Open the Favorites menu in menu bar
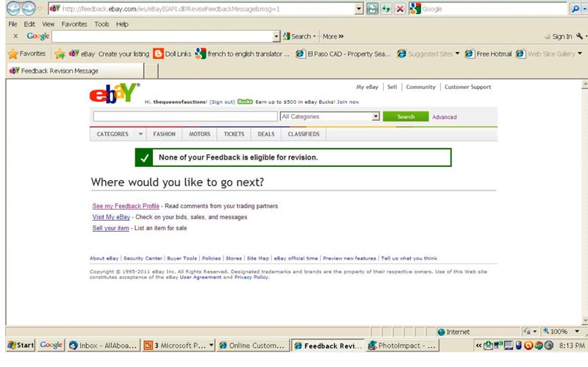 point(74,24)
